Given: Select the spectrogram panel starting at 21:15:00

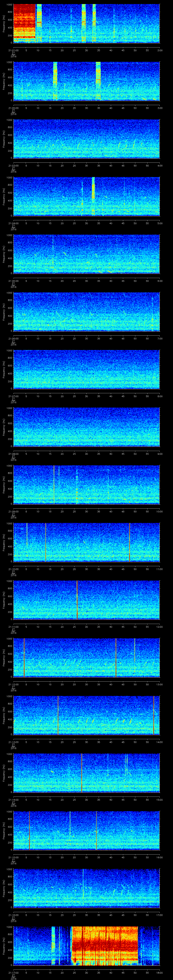Looking at the screenshot, I should 86,831.
